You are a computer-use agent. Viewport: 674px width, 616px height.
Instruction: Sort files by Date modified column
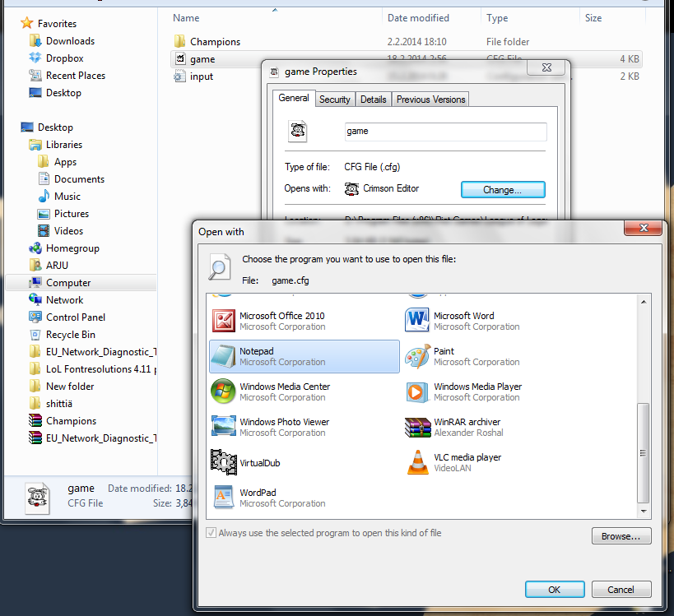click(418, 18)
